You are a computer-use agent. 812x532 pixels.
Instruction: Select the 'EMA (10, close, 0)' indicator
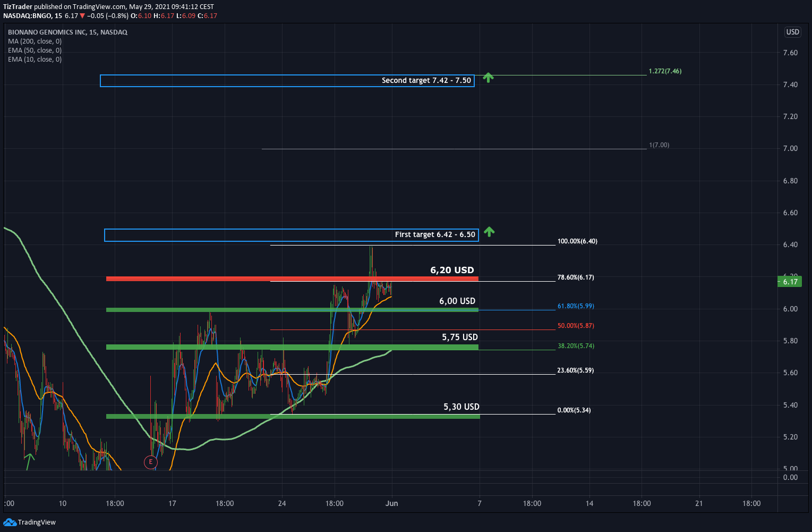point(35,59)
